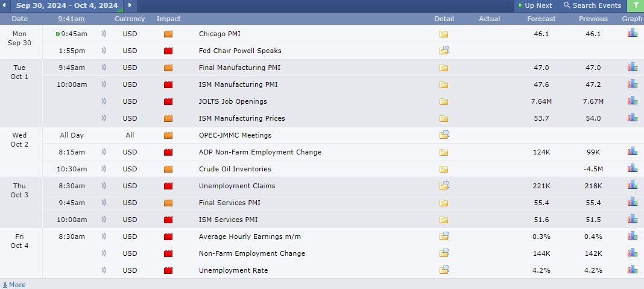Viewport: 644px width, 289px height.
Task: Open the Non-Farm Employment Change event
Action: (x=252, y=253)
